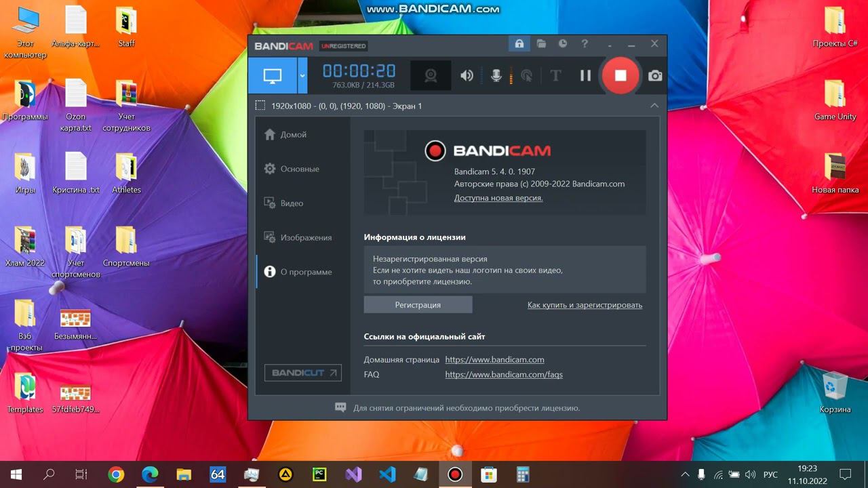Click the dashed capture area selection icon

tap(260, 106)
